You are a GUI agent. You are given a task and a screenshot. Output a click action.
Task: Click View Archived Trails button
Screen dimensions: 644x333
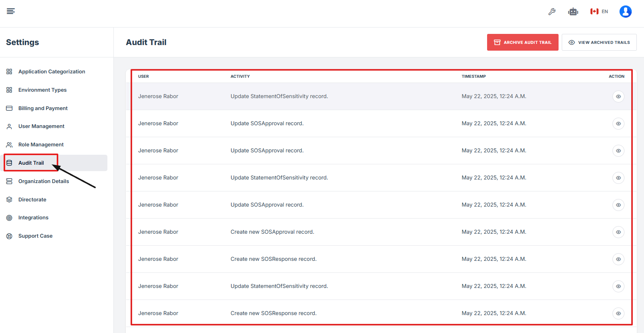click(x=599, y=42)
